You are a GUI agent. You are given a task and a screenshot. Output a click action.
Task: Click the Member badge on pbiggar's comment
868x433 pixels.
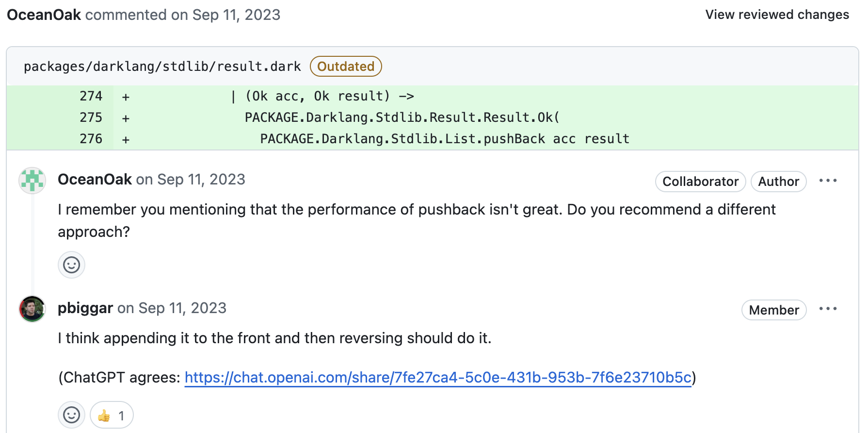coord(773,310)
